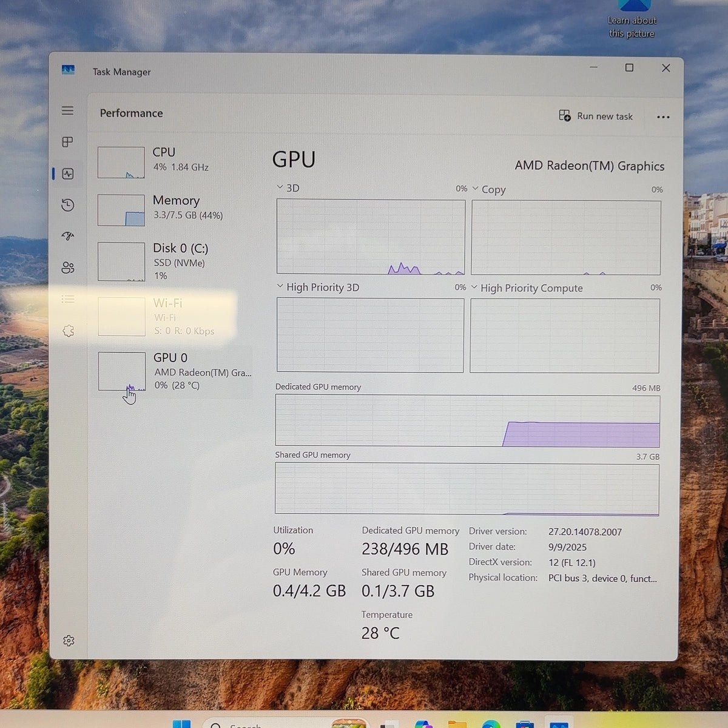Click the Learn about this picture desktop icon
Viewport: 728px width, 728px height.
pos(633,19)
